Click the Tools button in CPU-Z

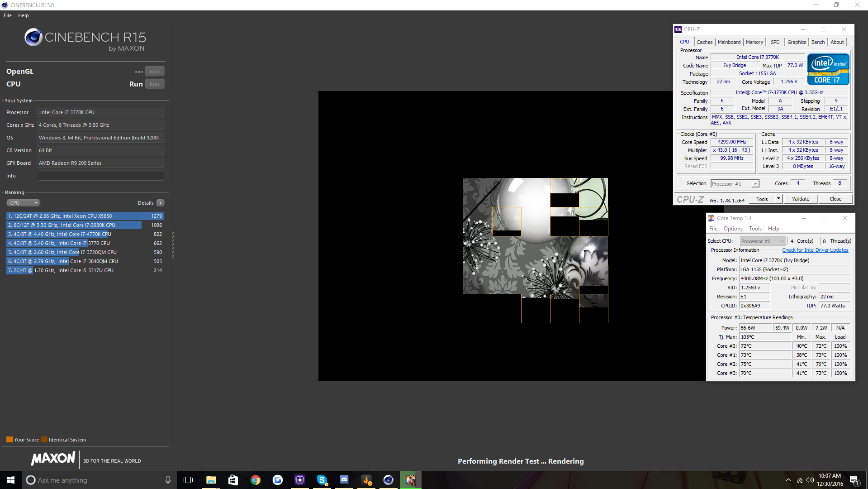point(762,199)
